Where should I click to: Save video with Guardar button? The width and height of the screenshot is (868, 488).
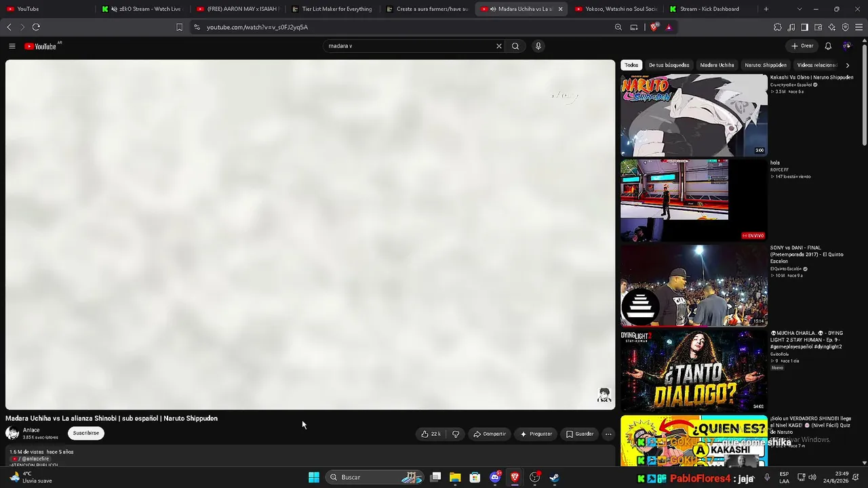coord(580,434)
